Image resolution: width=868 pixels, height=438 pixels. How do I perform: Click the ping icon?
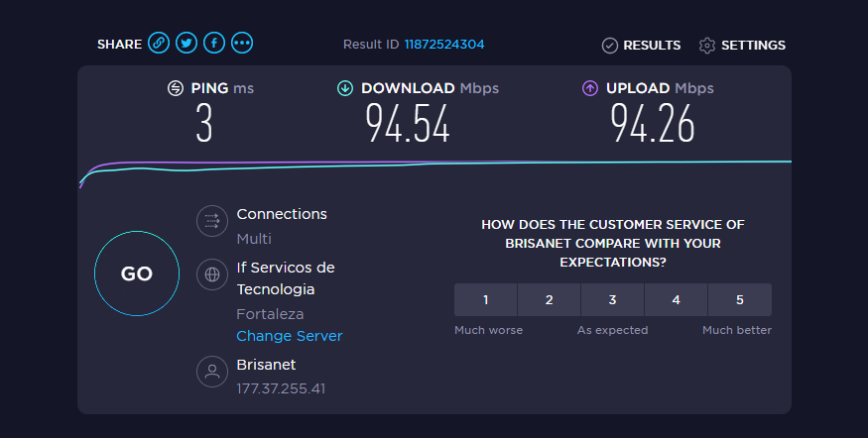pos(176,88)
